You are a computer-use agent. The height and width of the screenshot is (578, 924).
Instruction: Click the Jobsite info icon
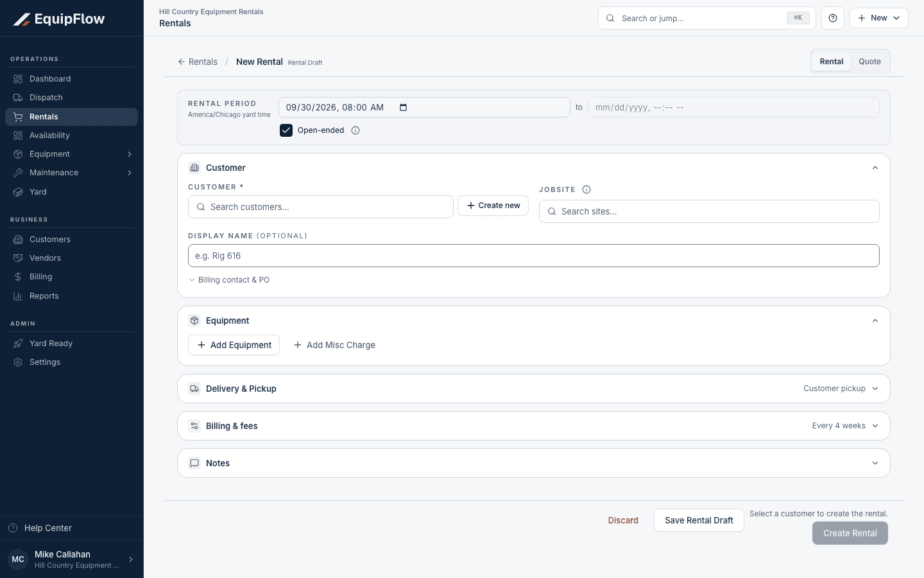click(586, 189)
